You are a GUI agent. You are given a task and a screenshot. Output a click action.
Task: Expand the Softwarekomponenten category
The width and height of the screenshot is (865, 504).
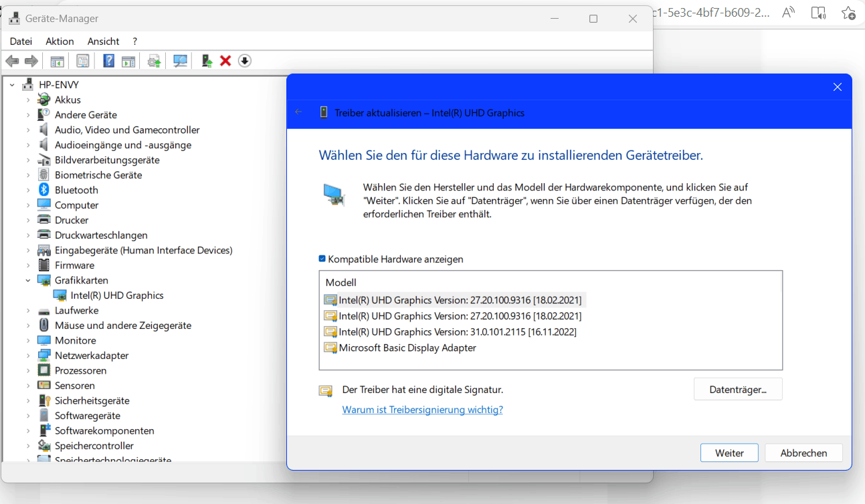point(28,430)
